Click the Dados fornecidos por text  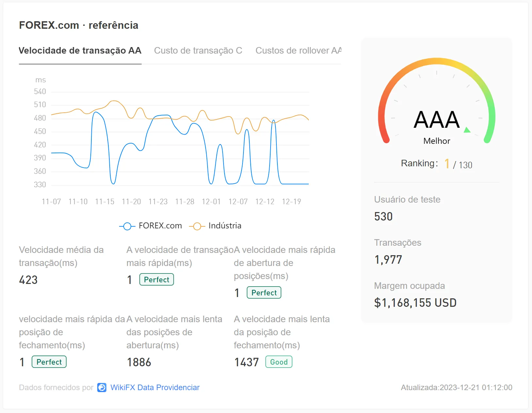[56, 388]
